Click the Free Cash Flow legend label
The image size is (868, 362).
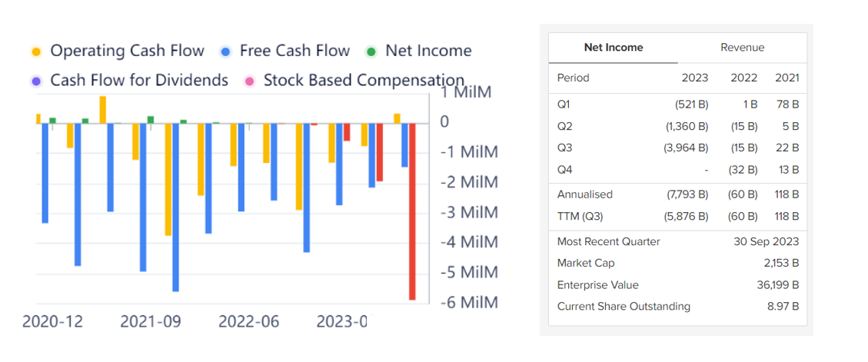pyautogui.click(x=294, y=51)
